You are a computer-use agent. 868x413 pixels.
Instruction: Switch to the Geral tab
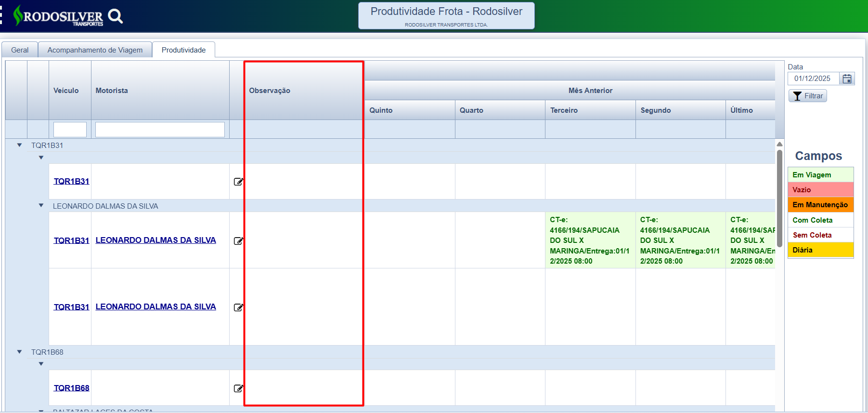(x=20, y=50)
